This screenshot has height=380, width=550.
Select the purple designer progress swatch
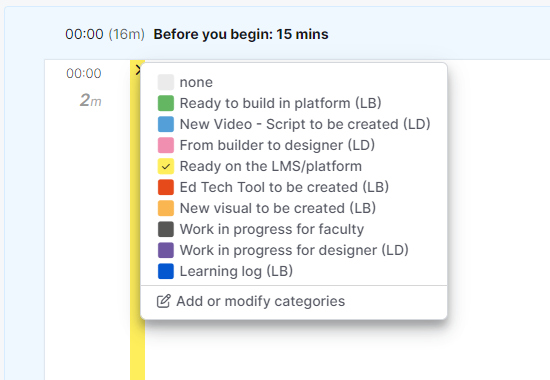[x=166, y=250]
